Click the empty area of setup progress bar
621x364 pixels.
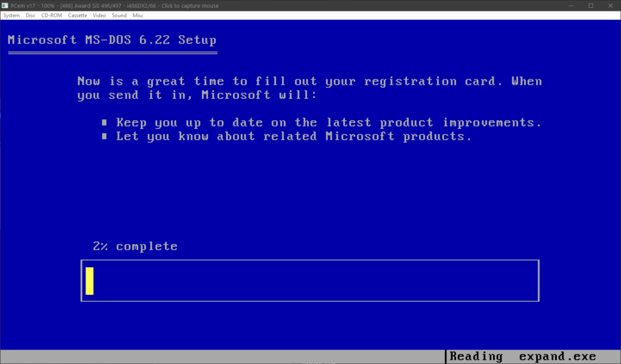[315, 280]
